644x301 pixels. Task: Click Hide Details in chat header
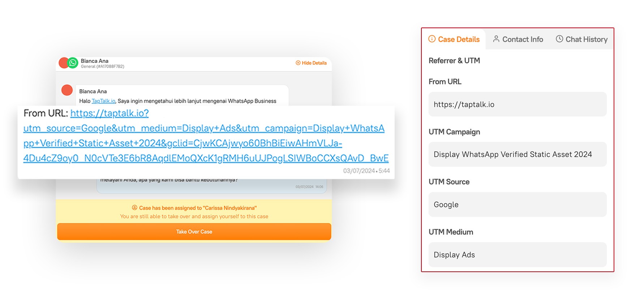[311, 63]
